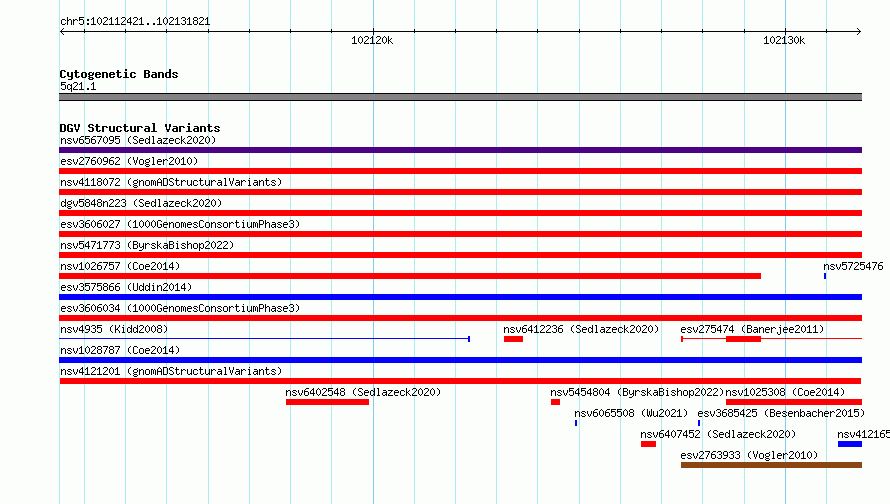Screen dimensions: 890x504
Task: Click the small red nsv6407452 bar
Action: [648, 444]
